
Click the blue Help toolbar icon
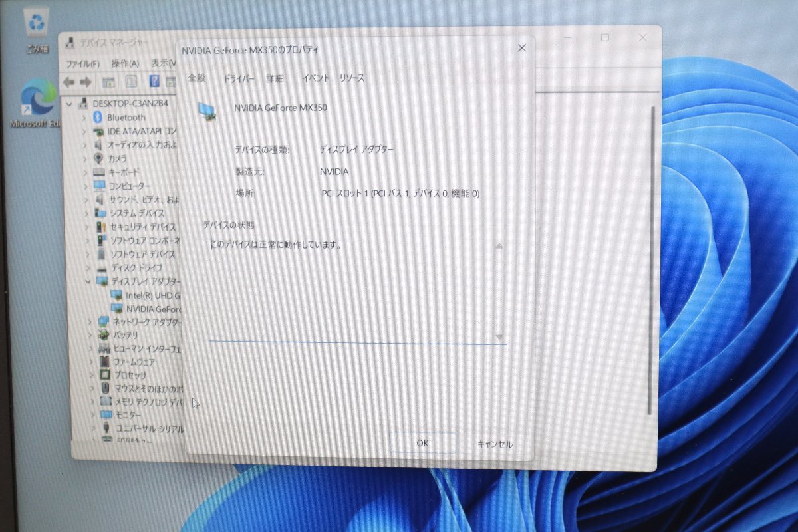pyautogui.click(x=154, y=82)
